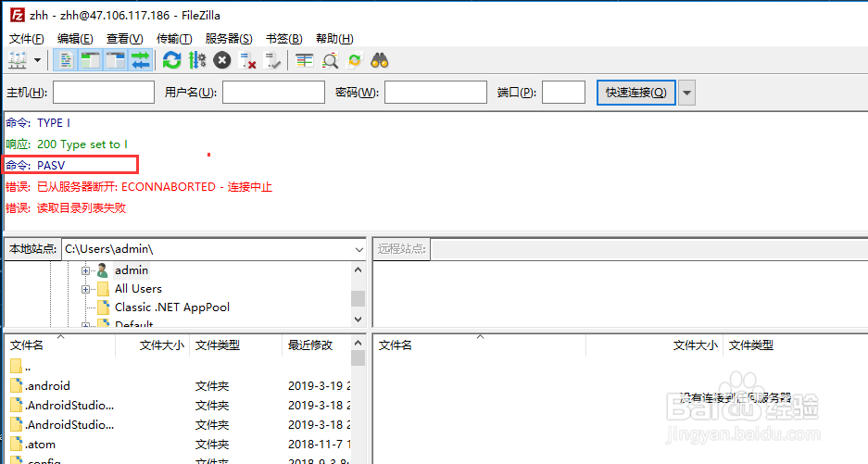Click the 快速连接 button
The height and width of the screenshot is (464, 868).
(636, 93)
